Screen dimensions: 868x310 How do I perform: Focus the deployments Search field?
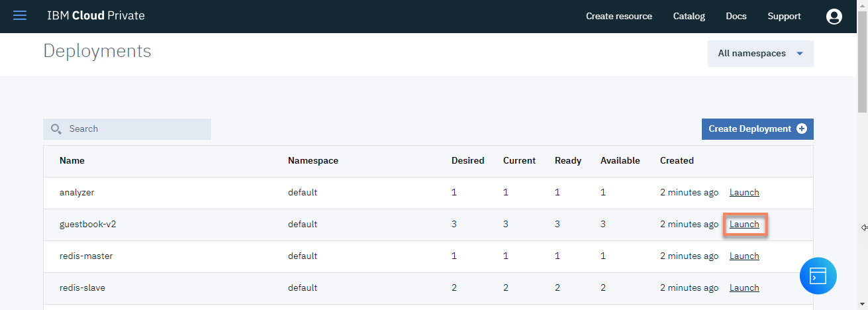click(136, 129)
